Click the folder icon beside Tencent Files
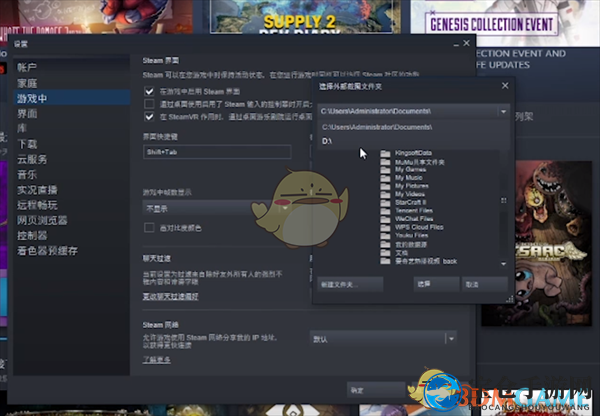The image size is (600, 416). [x=385, y=211]
